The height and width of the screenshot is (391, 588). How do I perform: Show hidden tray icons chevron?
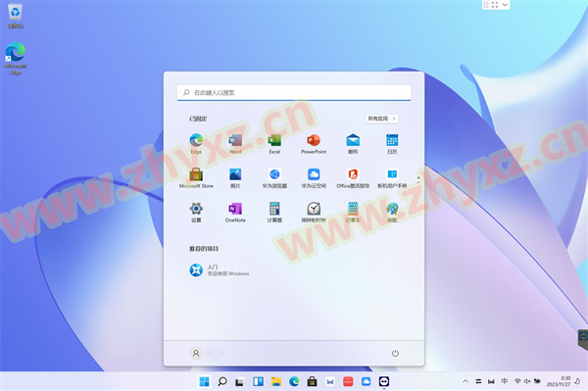tap(465, 381)
